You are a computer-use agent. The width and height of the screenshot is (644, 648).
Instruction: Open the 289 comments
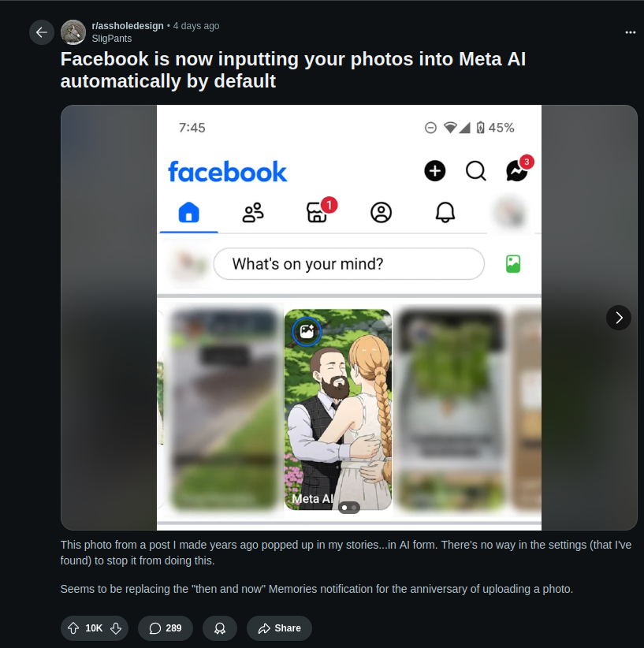coord(166,628)
